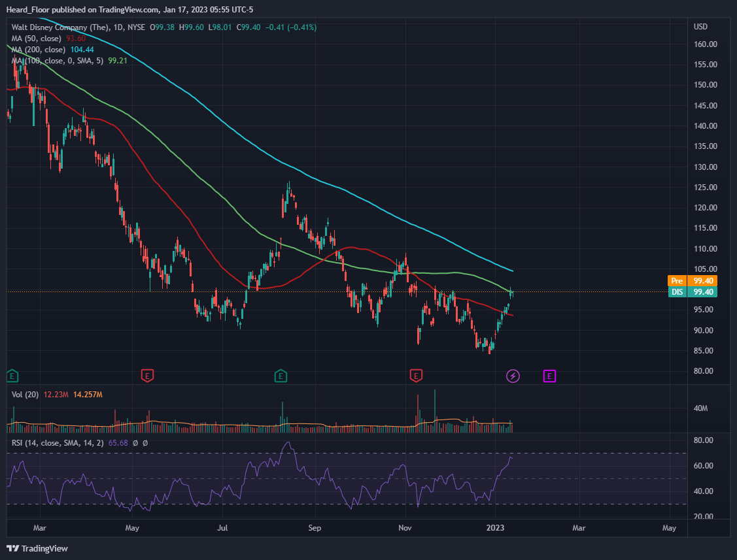Click the MA 200 value 104.44
Screen dimensions: 737x560
click(82, 49)
